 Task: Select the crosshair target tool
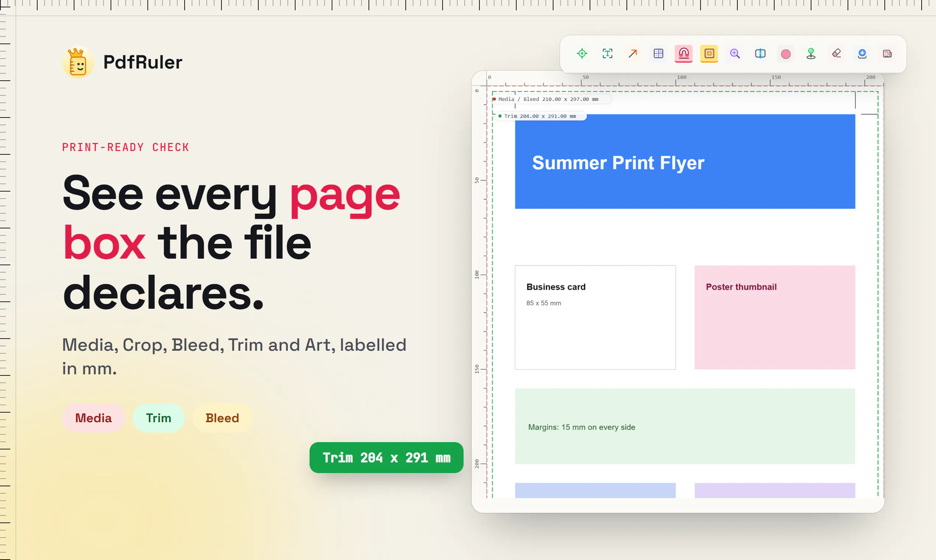point(582,53)
